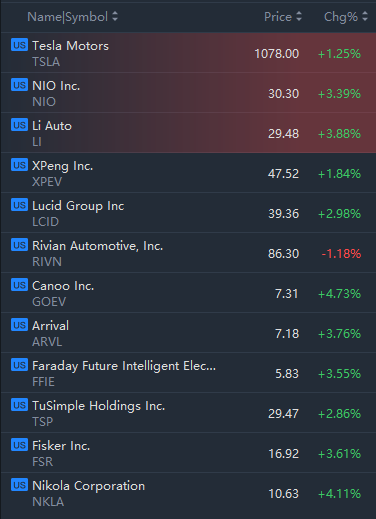
Task: Click Canoo's +4.73% change value
Action: coord(339,294)
